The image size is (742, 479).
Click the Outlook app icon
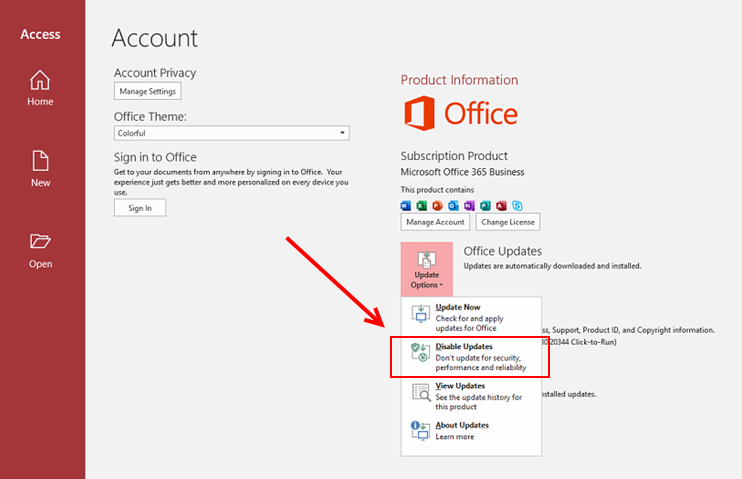[453, 206]
